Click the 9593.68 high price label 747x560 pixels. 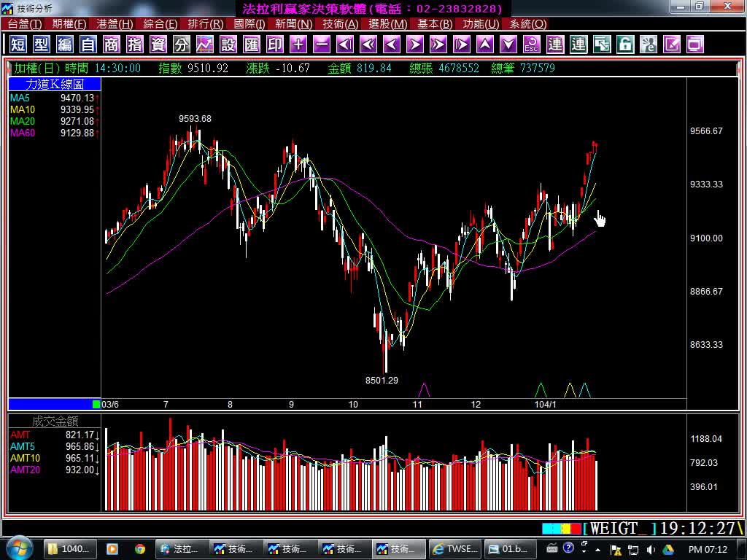195,119
